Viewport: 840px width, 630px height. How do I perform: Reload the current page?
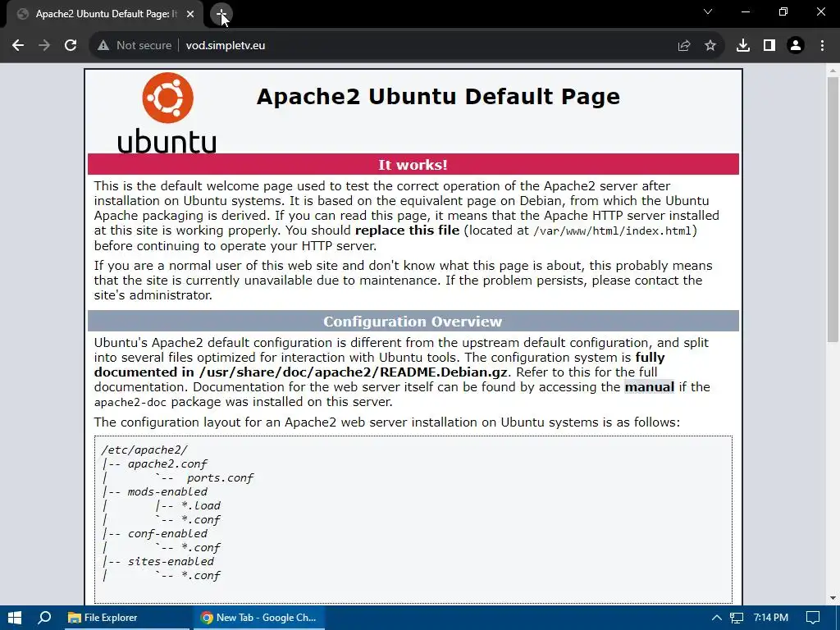point(71,46)
